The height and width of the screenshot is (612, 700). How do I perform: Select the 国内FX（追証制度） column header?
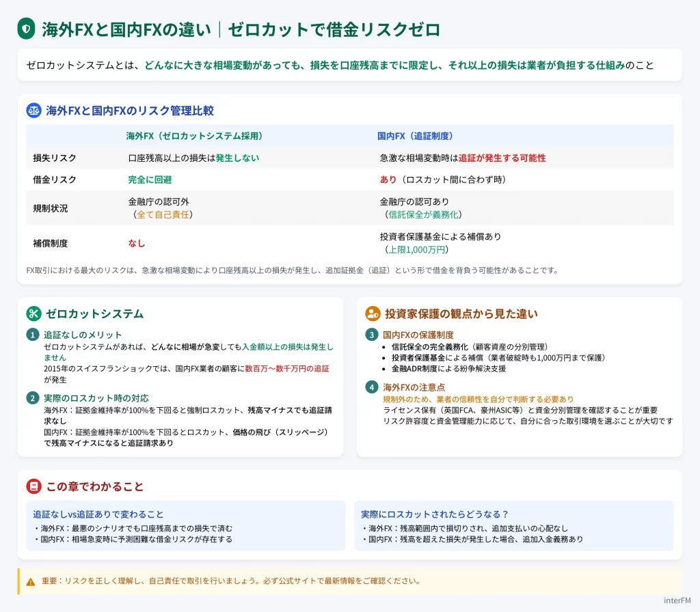(x=415, y=136)
